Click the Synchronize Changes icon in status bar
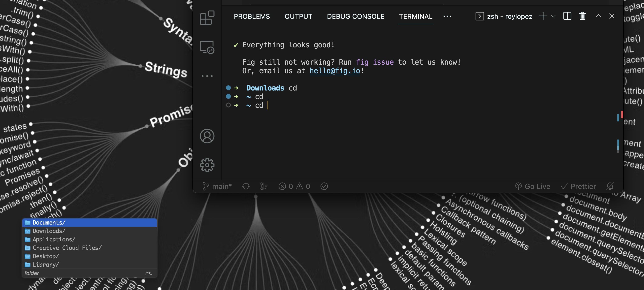The image size is (644, 290). 246,186
